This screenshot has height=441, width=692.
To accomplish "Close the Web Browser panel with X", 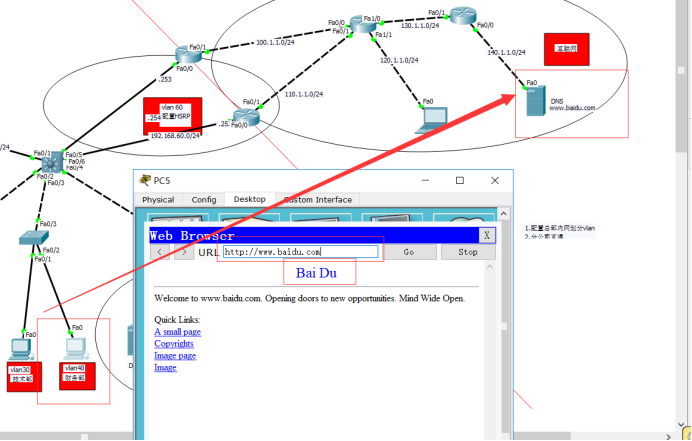I will click(x=487, y=235).
